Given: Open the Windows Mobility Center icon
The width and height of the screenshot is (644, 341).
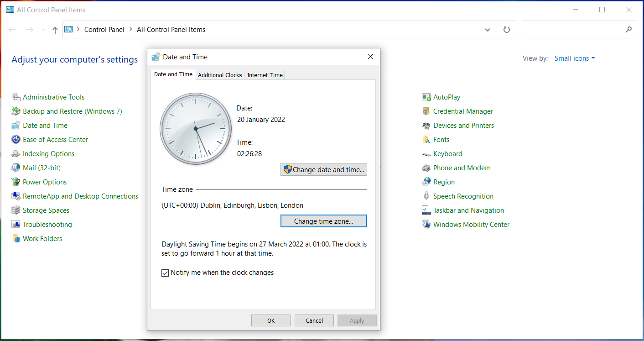Looking at the screenshot, I should click(426, 225).
